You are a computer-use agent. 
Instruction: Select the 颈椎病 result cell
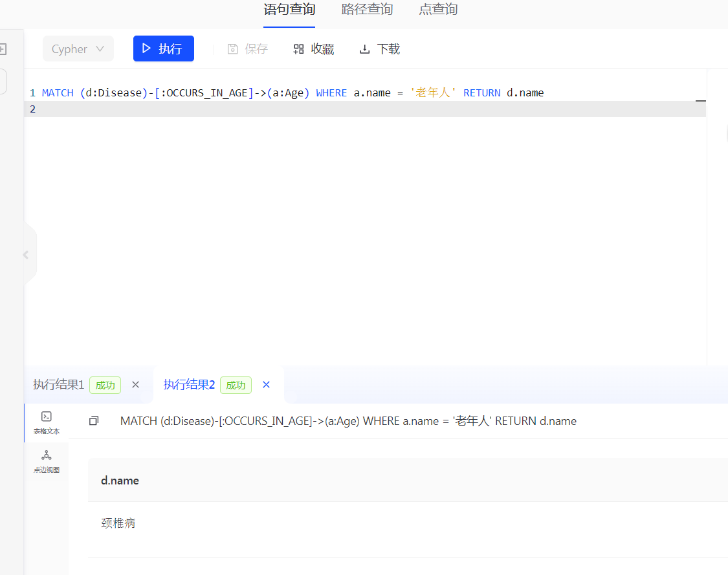118,523
